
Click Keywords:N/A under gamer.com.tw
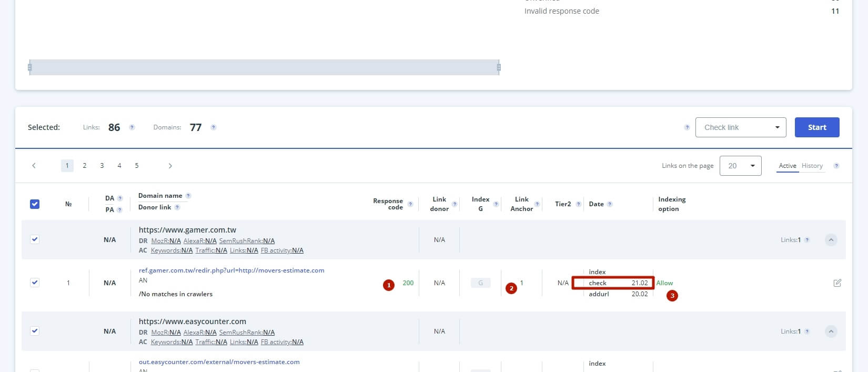171,250
